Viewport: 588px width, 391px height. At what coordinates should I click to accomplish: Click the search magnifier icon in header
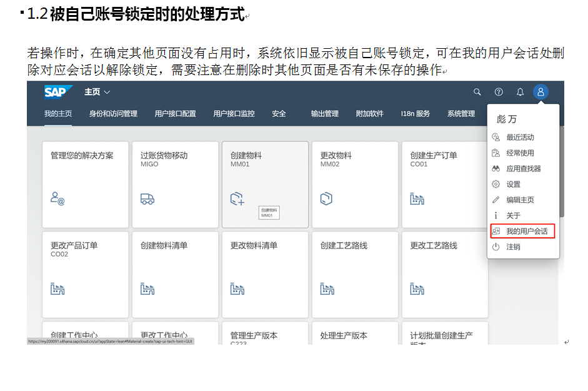(477, 92)
